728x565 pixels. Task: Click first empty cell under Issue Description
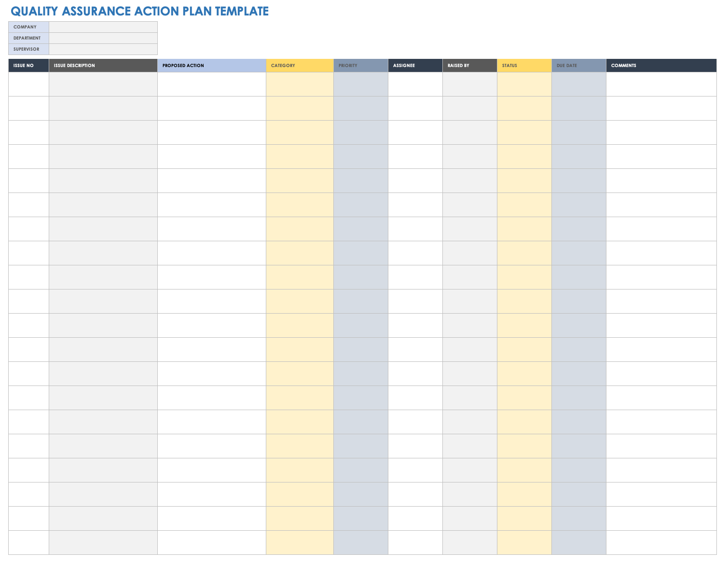point(103,84)
